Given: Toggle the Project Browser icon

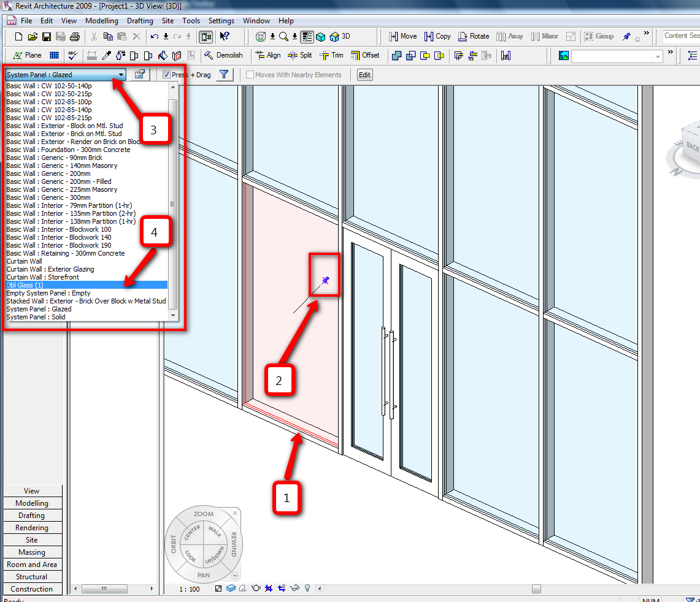Looking at the screenshot, I should [x=206, y=37].
